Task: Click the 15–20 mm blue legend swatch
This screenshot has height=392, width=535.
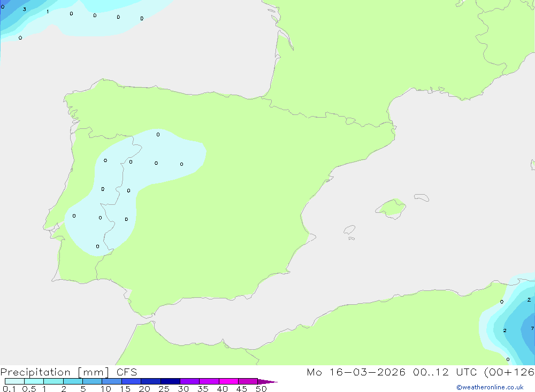Action: 132,381
